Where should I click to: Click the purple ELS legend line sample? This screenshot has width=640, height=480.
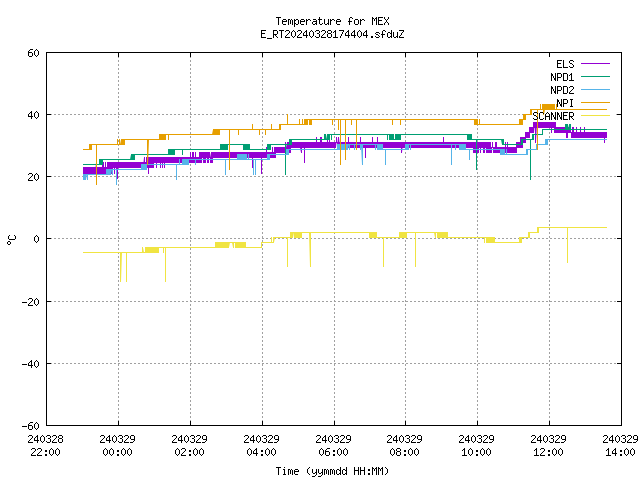595,64
